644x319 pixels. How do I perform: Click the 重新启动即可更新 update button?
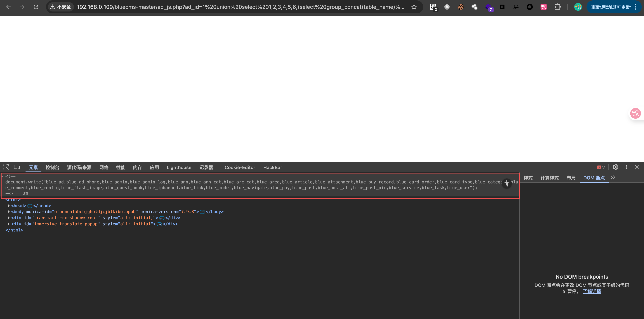pos(611,7)
